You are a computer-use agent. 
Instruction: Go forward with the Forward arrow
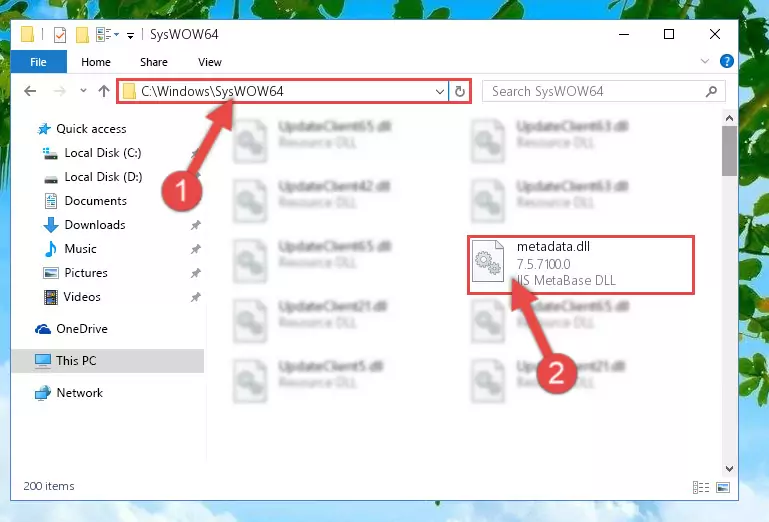click(x=59, y=91)
